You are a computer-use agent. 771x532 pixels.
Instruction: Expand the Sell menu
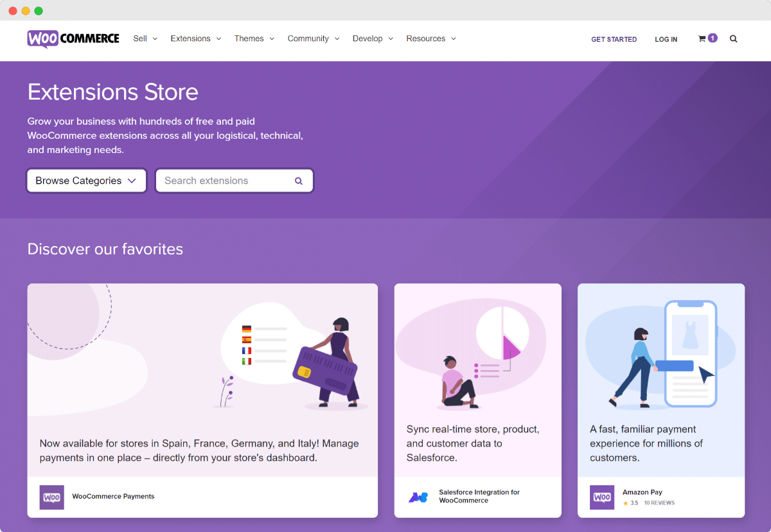point(145,39)
